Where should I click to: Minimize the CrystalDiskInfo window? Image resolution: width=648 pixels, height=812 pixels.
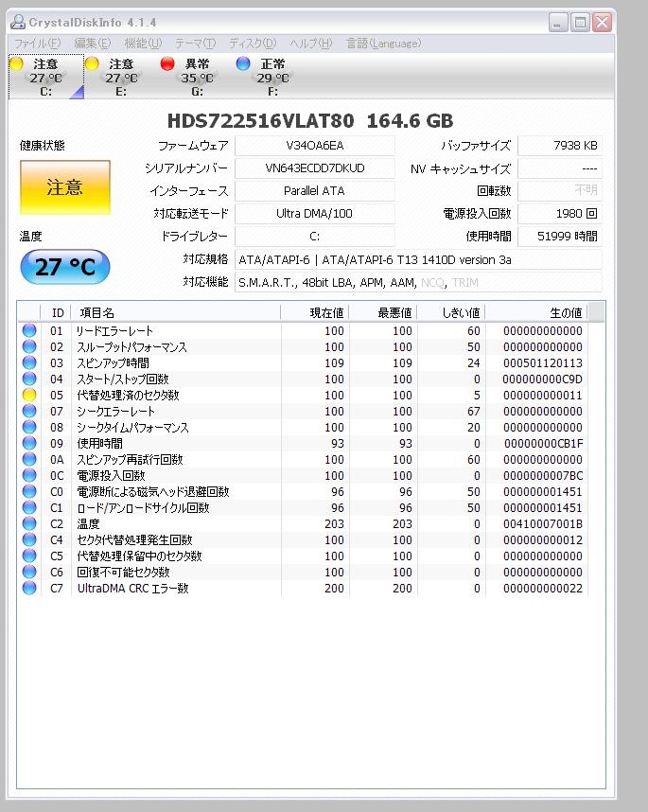click(558, 23)
